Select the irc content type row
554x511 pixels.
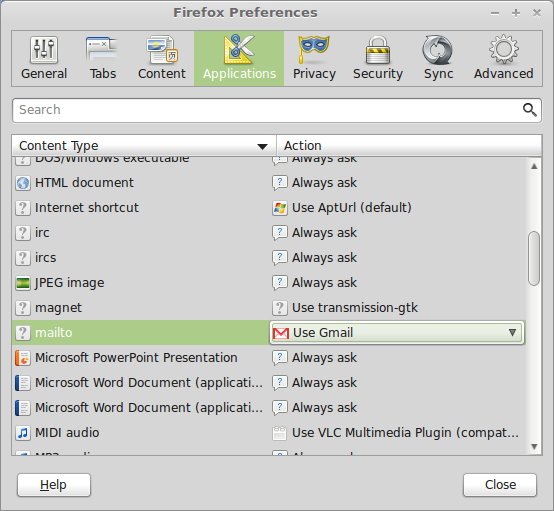coord(269,233)
